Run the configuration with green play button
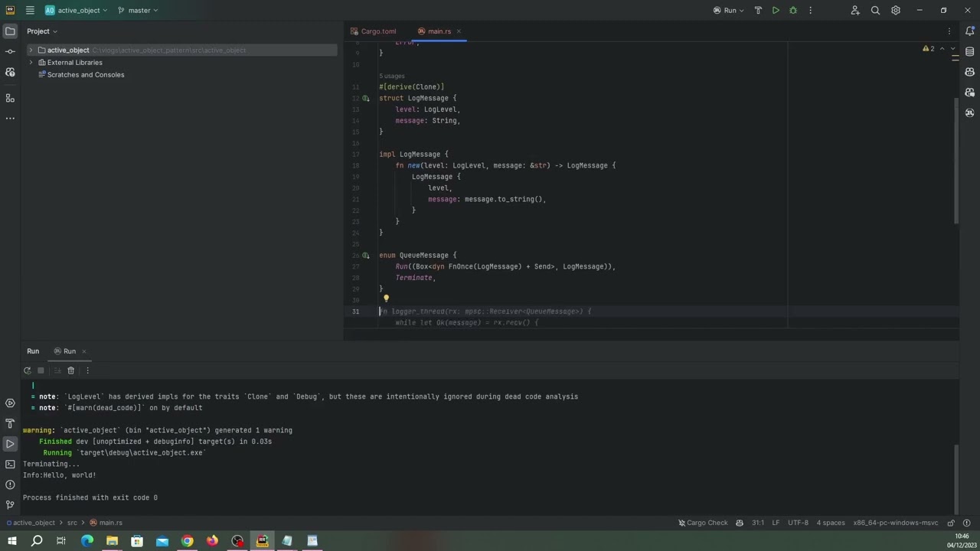Image resolution: width=980 pixels, height=551 pixels. click(776, 10)
